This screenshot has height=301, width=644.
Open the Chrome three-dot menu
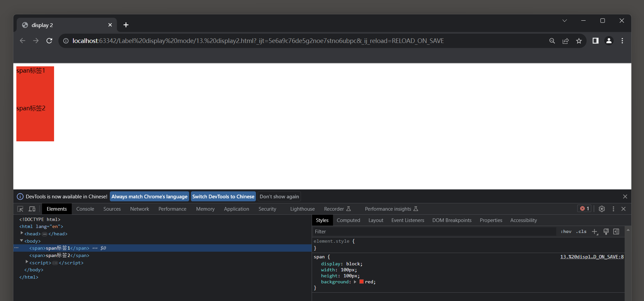tap(622, 41)
